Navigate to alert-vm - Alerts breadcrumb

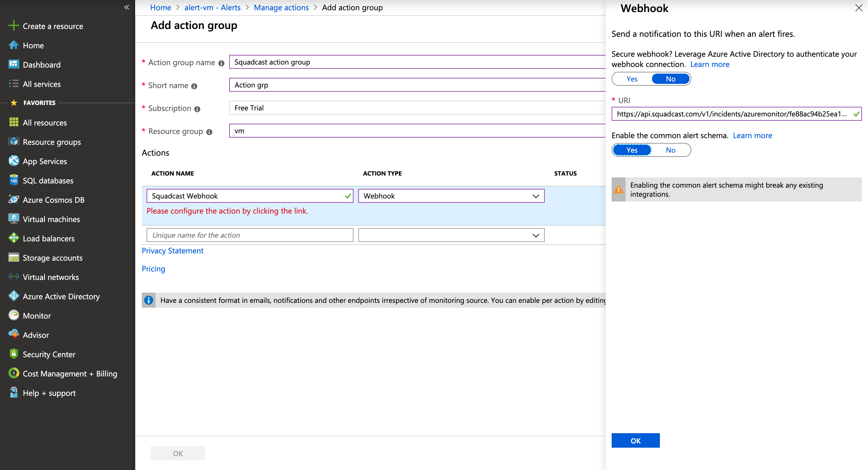coord(212,8)
